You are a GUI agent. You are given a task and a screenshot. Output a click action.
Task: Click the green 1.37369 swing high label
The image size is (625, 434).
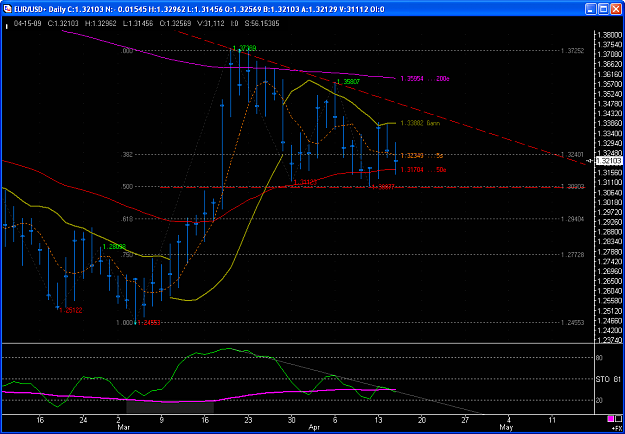[244, 48]
